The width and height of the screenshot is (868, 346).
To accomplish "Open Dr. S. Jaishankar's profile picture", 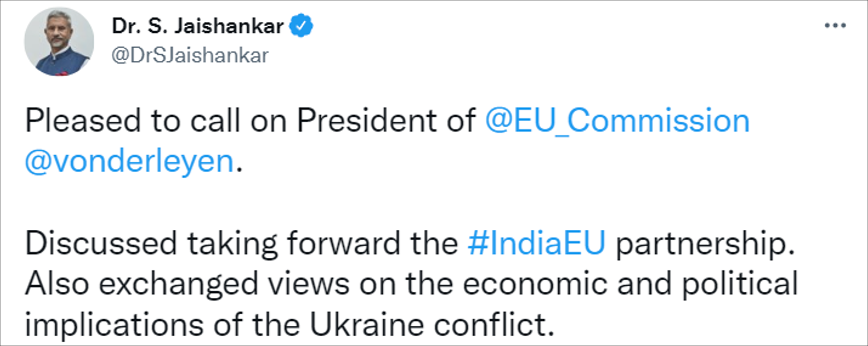I will [59, 42].
